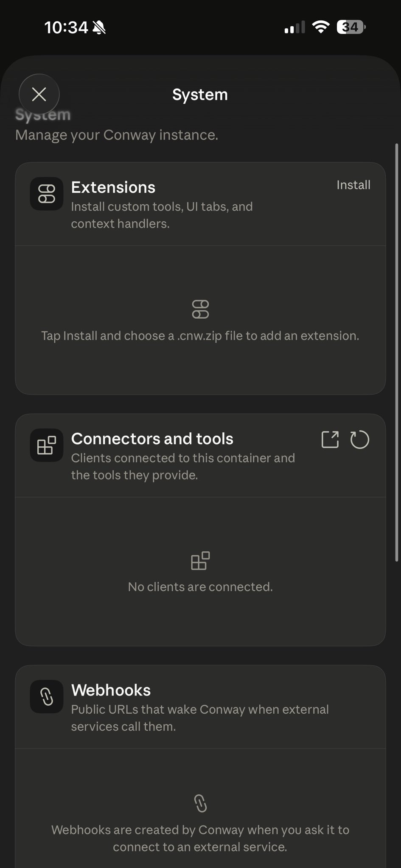401x868 pixels.
Task: Tap the Wi-Fi icon in the status bar
Action: [320, 28]
